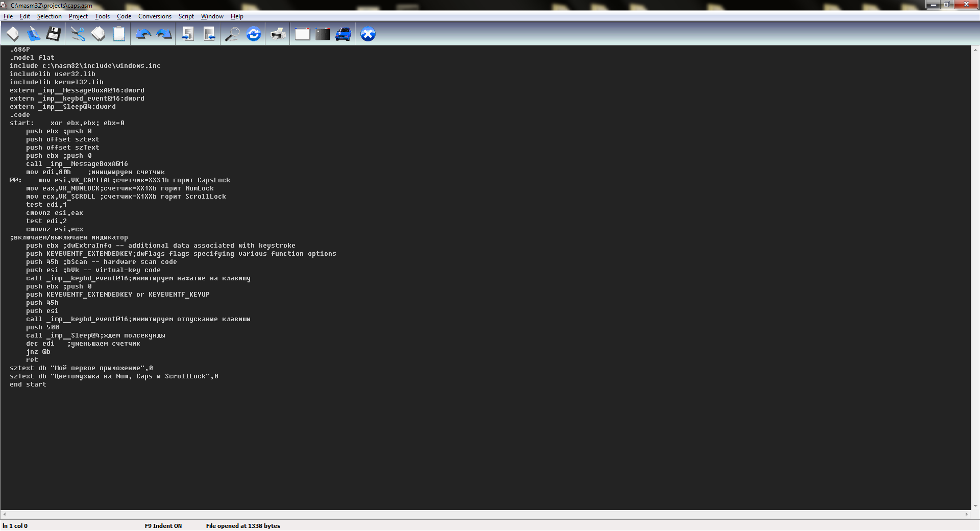Undo with the left blue arrow
The image size is (980, 531).
(x=143, y=34)
